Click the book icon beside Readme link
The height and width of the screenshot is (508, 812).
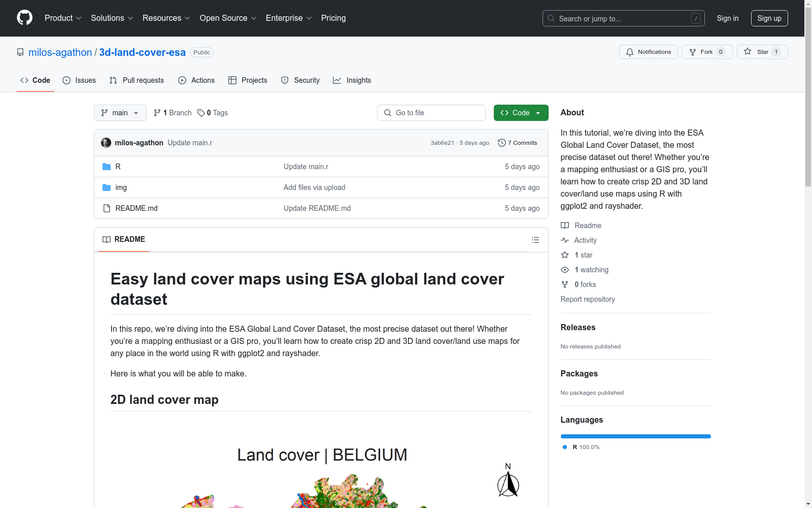pos(565,226)
